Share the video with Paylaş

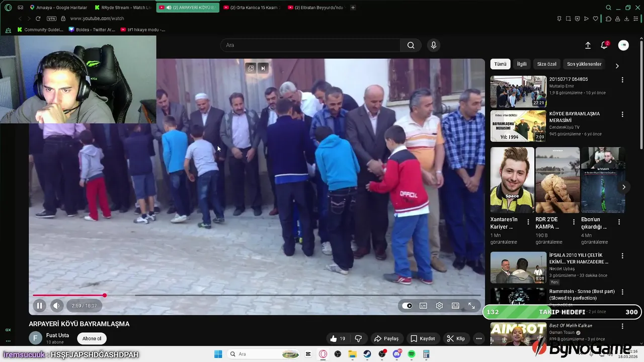[386, 338]
